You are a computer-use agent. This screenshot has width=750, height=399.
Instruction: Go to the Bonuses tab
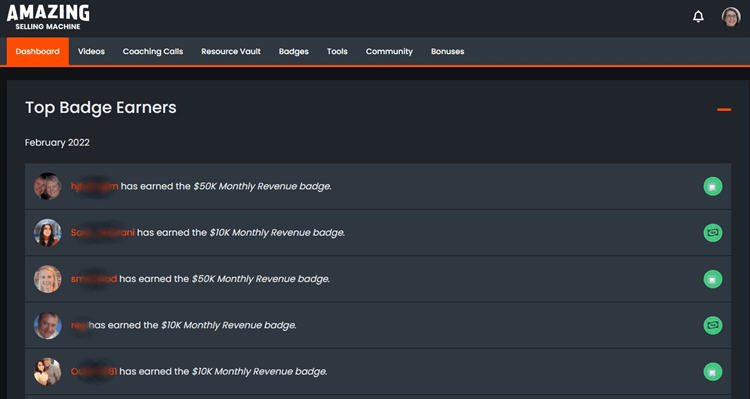tap(448, 51)
